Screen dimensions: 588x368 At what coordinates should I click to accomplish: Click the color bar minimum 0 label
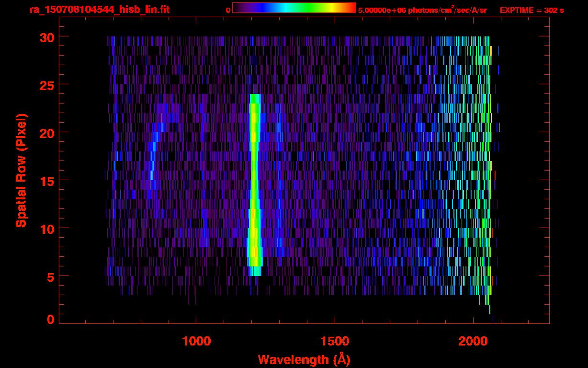pyautogui.click(x=228, y=10)
